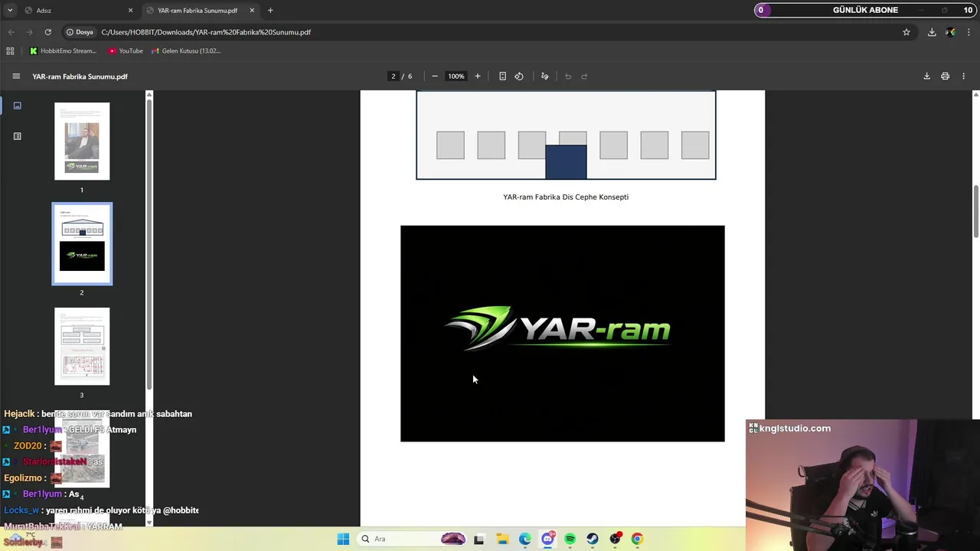This screenshot has height=551, width=980.
Task: Zoom out the PDF with the minus button
Action: (435, 76)
